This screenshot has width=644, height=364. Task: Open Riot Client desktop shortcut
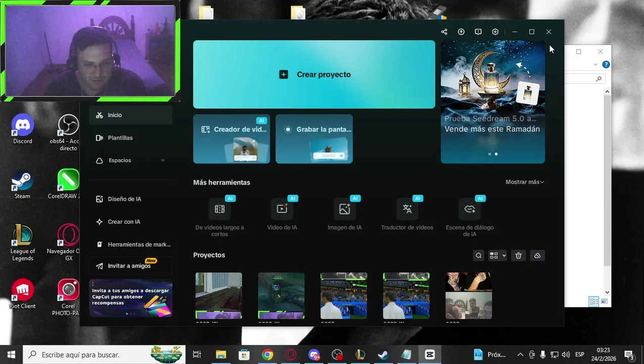click(x=22, y=294)
